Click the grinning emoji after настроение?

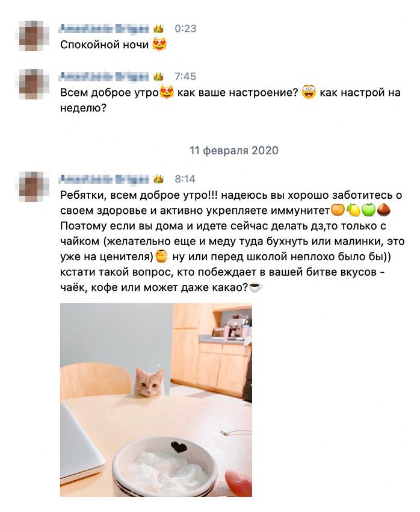point(309,92)
